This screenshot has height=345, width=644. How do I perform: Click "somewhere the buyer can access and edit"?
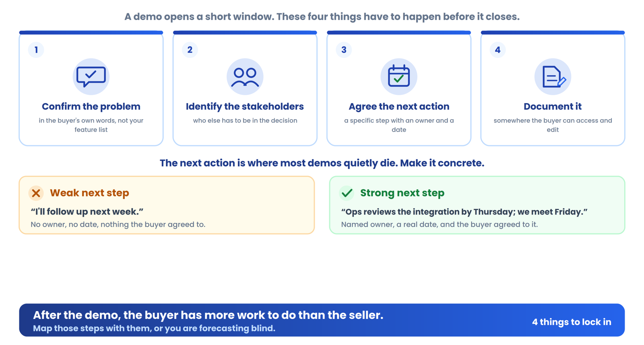[x=553, y=125]
